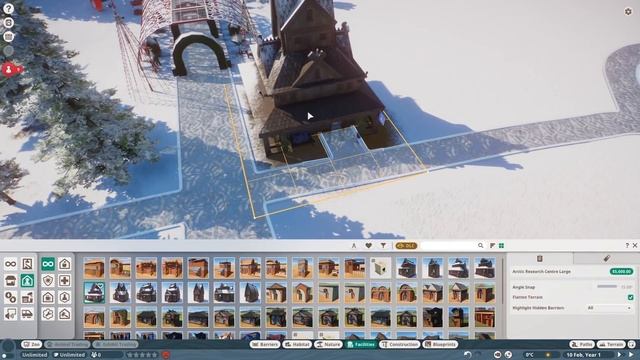Click the green 5,000.00 price button
The image size is (640, 360).
[621, 271]
